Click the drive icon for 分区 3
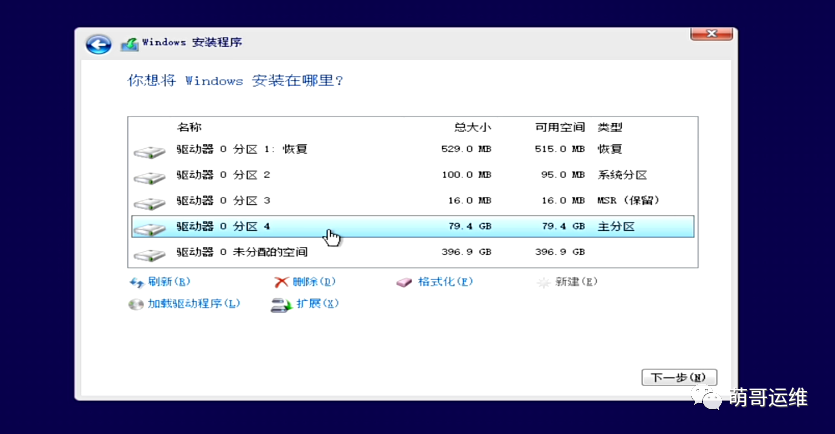 coord(150,203)
